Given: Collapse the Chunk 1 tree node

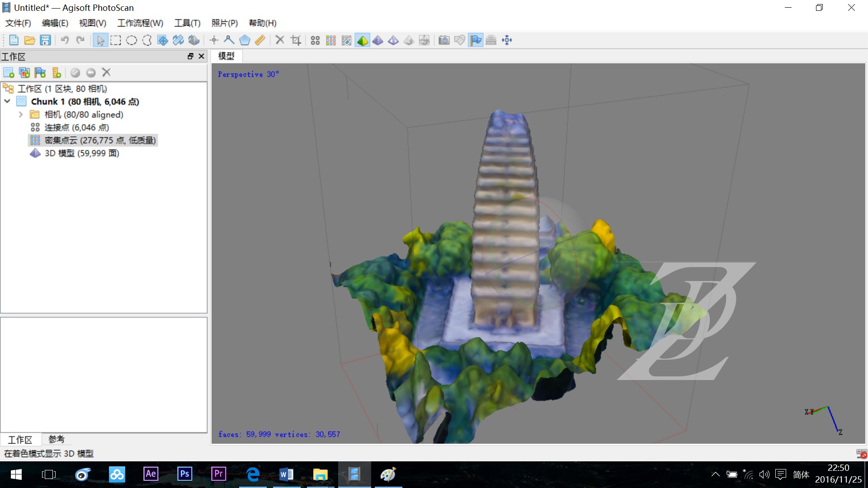Looking at the screenshot, I should pos(7,102).
